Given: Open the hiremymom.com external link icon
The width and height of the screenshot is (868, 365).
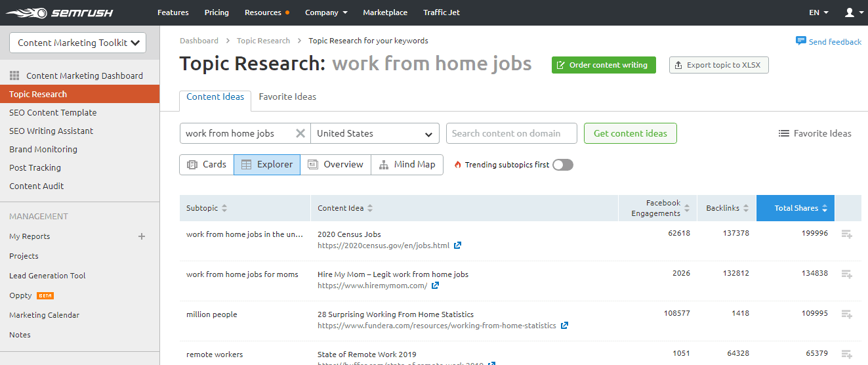Looking at the screenshot, I should tap(435, 286).
